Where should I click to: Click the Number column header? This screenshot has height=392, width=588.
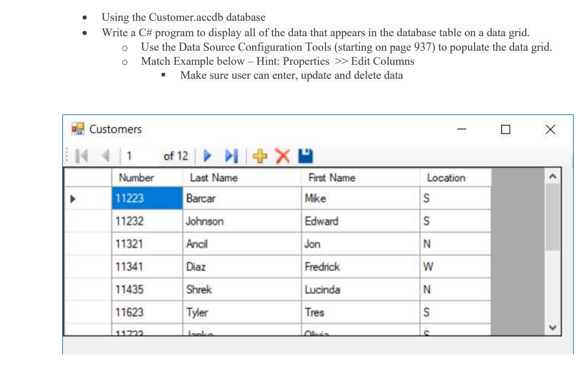coord(147,178)
